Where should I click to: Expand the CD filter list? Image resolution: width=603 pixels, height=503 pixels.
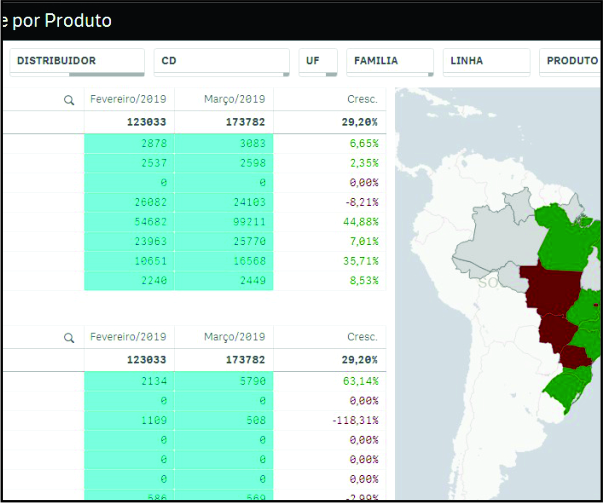click(x=221, y=61)
